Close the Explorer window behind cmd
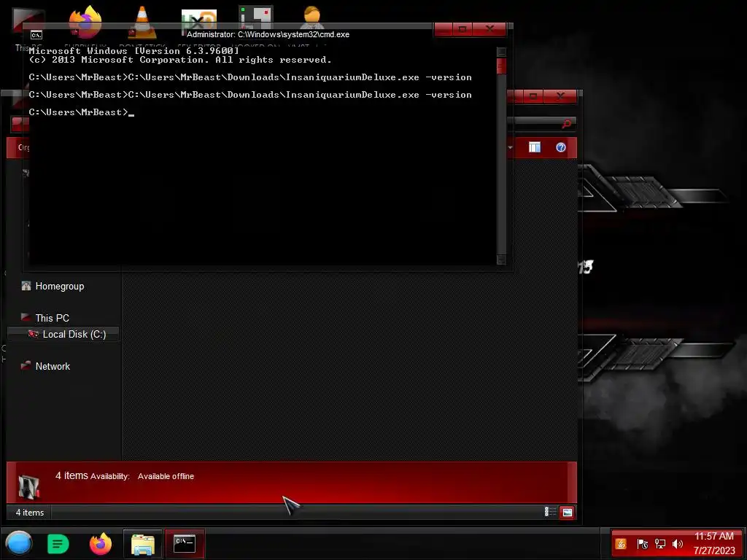 pos(560,96)
